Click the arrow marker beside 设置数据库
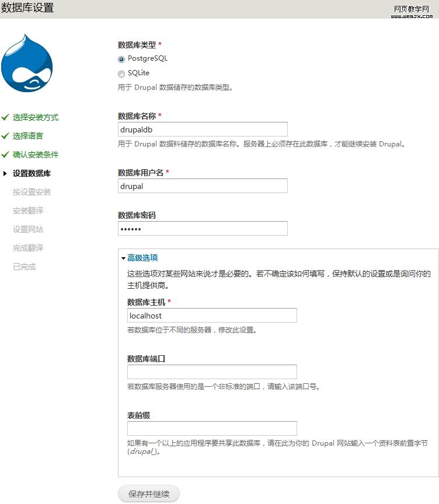The width and height of the screenshot is (439, 504). pos(5,173)
